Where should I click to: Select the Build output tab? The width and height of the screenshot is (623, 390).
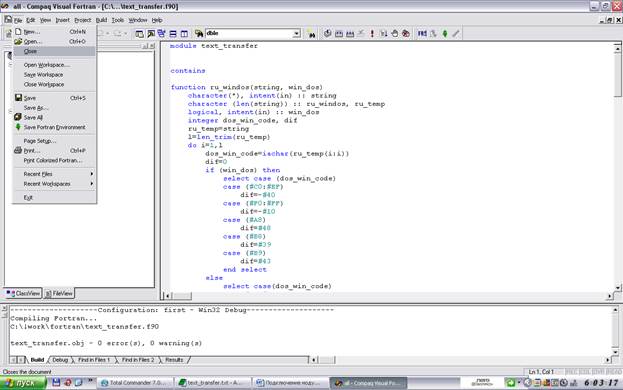(37, 360)
